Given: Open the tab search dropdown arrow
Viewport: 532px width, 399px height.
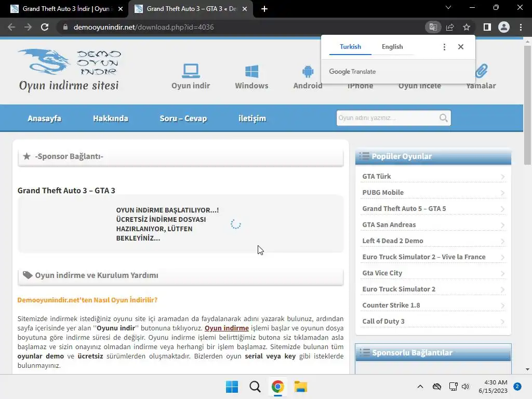Looking at the screenshot, I should pos(448,7).
